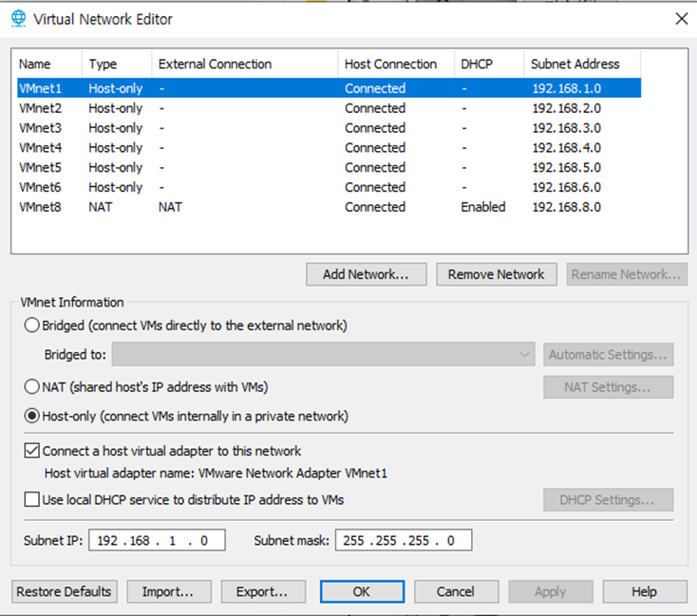Enable Use local DHCP service checkbox
Viewport: 697px width, 616px height.
[32, 499]
